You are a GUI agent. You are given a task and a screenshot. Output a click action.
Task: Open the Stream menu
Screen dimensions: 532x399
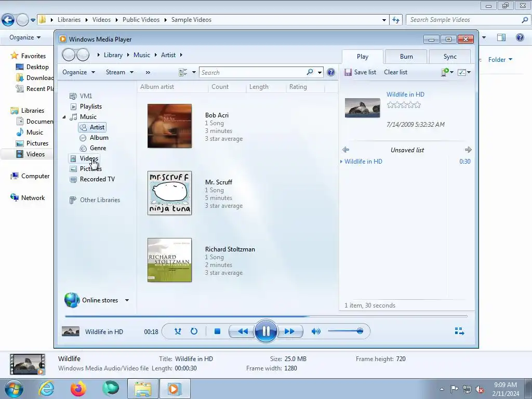point(119,72)
